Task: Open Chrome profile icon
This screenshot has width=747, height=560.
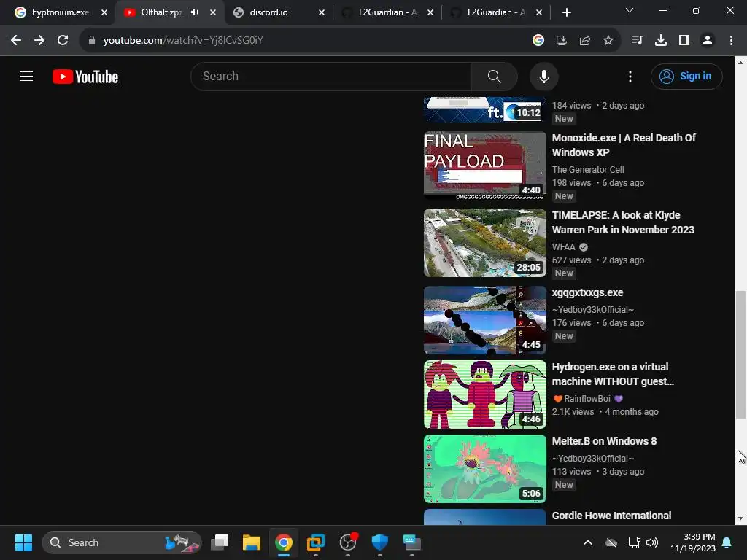Action: (x=708, y=41)
